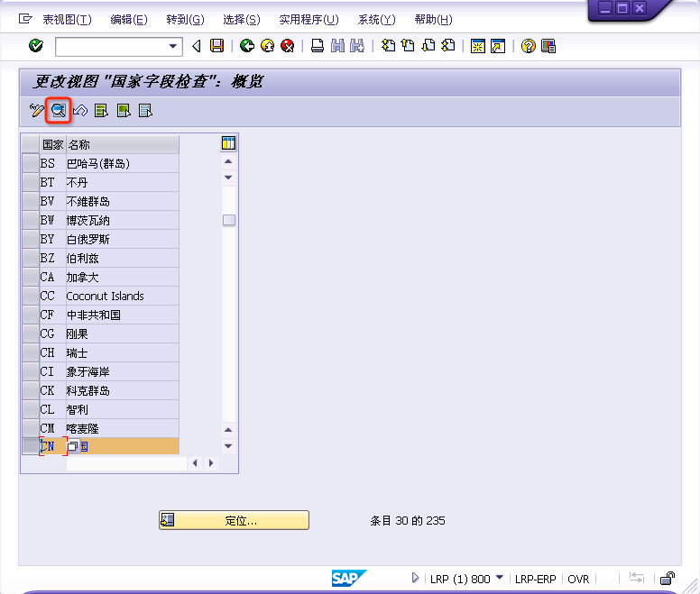Select the row marker for CM 喀麦隆
This screenshot has height=594, width=700.
tap(31, 428)
